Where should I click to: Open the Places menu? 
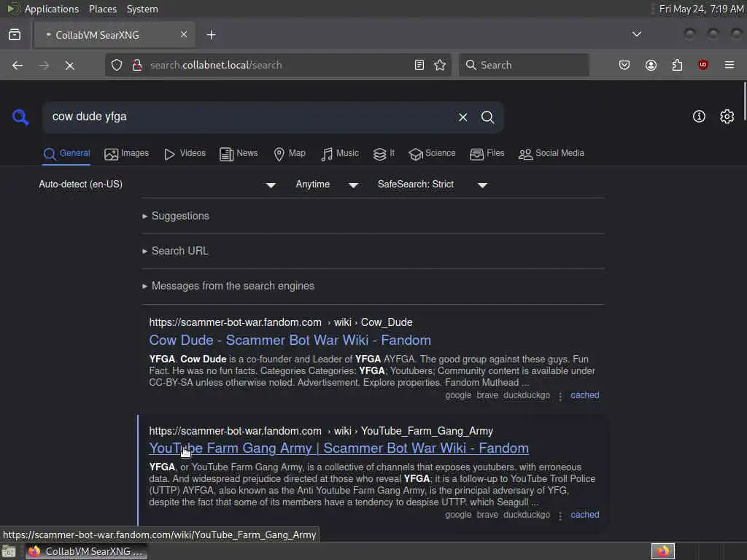point(102,9)
